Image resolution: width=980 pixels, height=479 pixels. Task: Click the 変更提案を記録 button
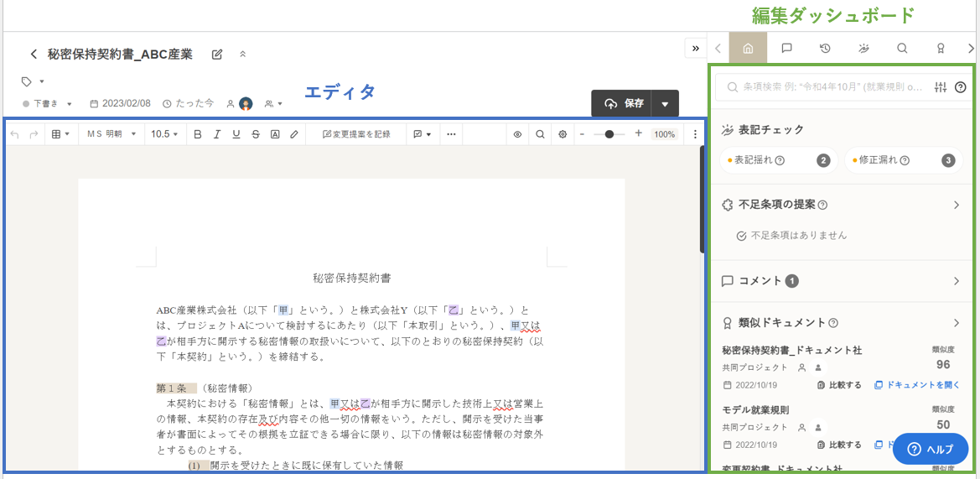[356, 134]
